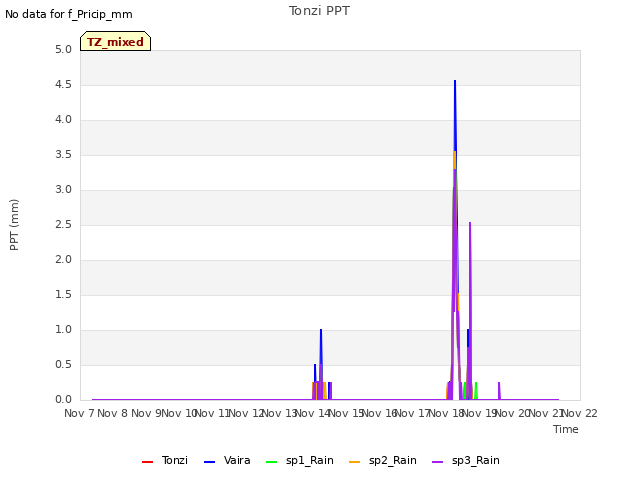Image resolution: width=640 pixels, height=480 pixels.
Task: Click the 4.5 y-axis tick label
Action: [64, 84]
